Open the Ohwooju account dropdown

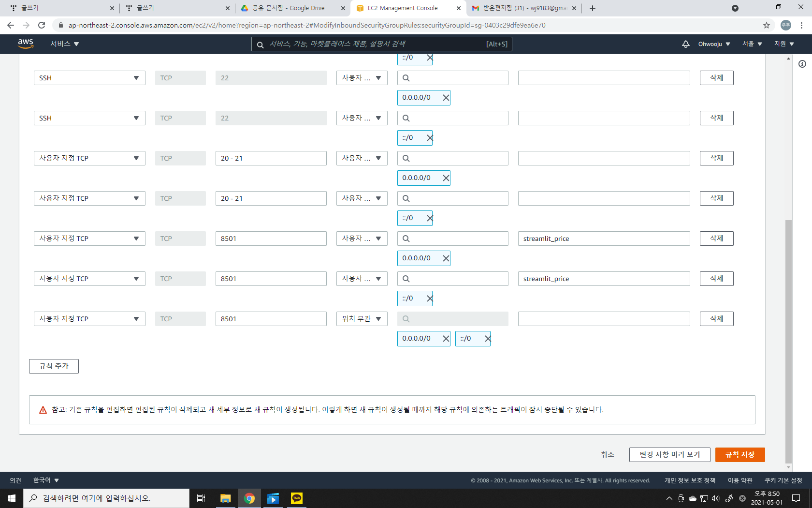pos(714,44)
